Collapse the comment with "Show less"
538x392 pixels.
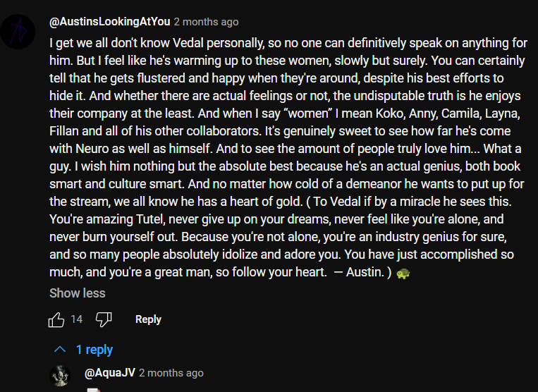pos(77,293)
